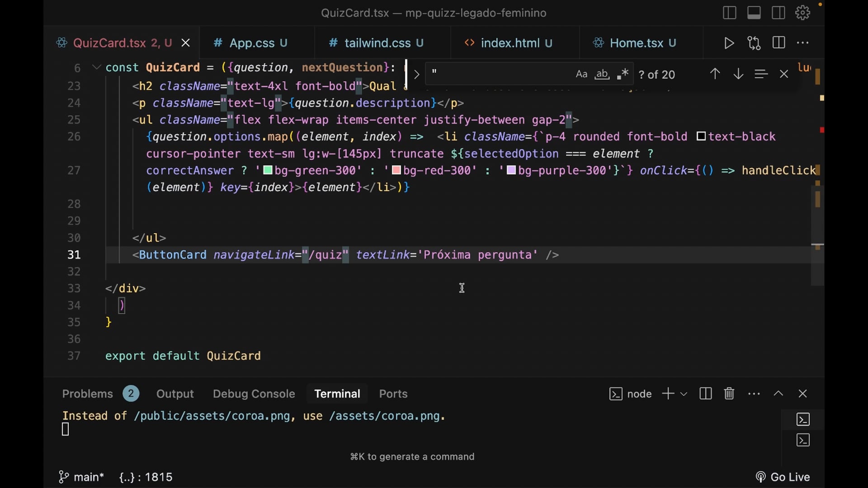868x488 pixels.
Task: Click the bg-purple-300 color swatch
Action: pyautogui.click(x=511, y=170)
